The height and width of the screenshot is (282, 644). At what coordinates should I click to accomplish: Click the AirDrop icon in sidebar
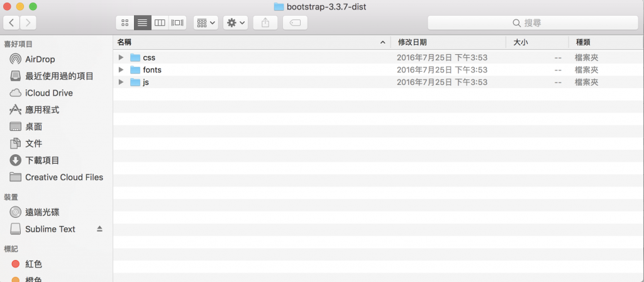tap(15, 59)
